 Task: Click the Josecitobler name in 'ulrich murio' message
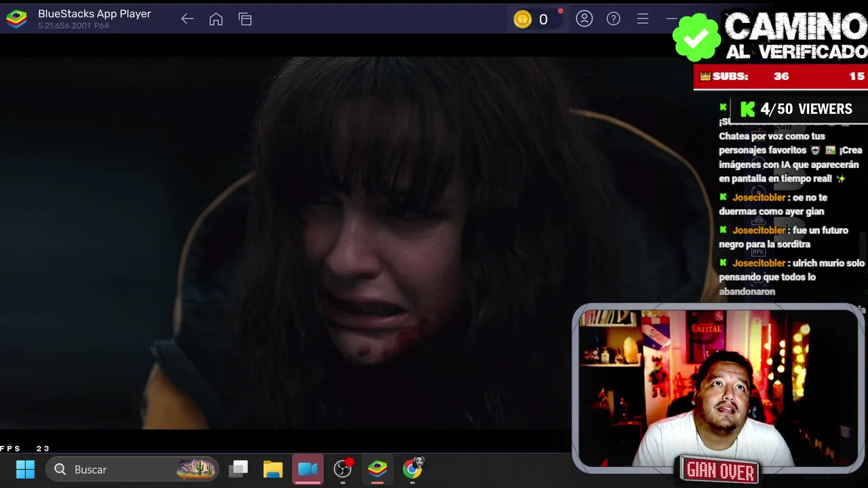tap(759, 263)
